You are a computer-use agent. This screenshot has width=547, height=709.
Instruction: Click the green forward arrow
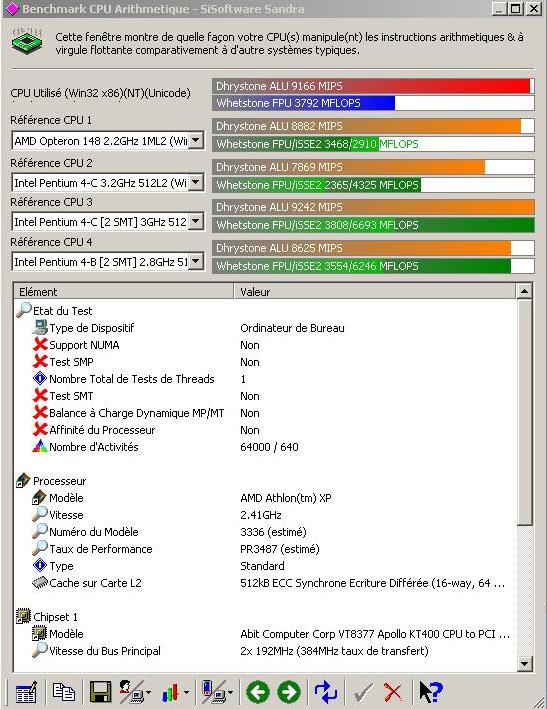click(289, 692)
